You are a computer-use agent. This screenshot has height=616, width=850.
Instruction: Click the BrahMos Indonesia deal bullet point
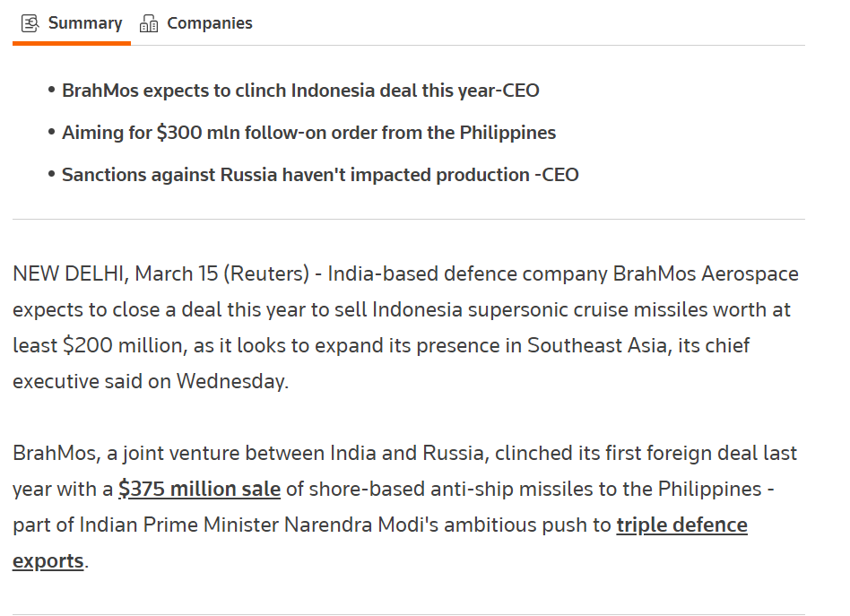pyautogui.click(x=300, y=91)
